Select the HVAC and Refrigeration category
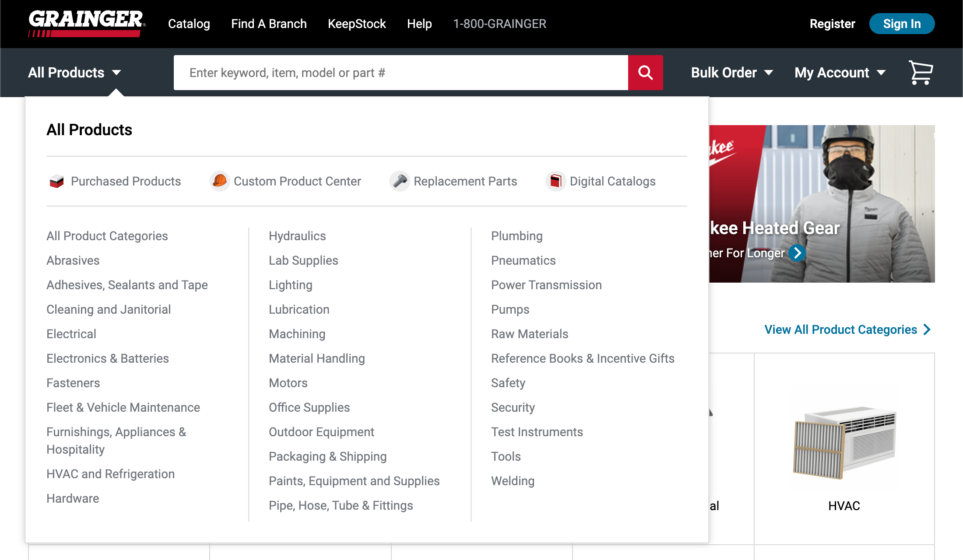 (x=110, y=474)
